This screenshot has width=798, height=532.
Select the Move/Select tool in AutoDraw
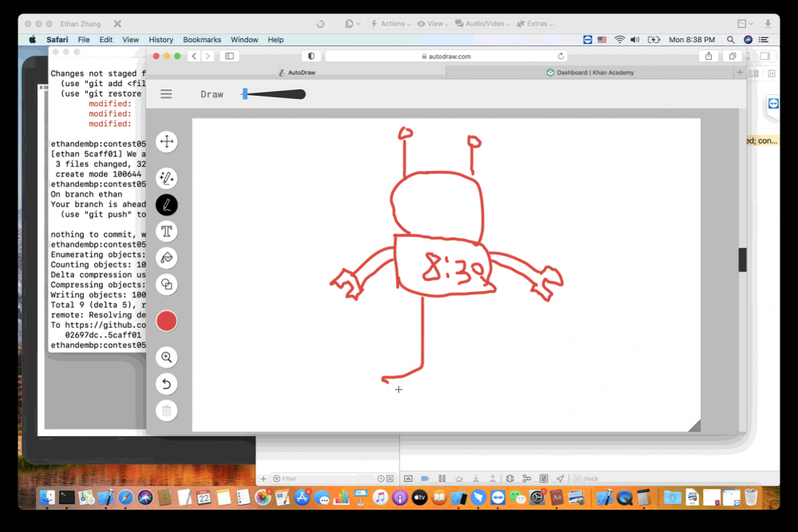click(166, 142)
